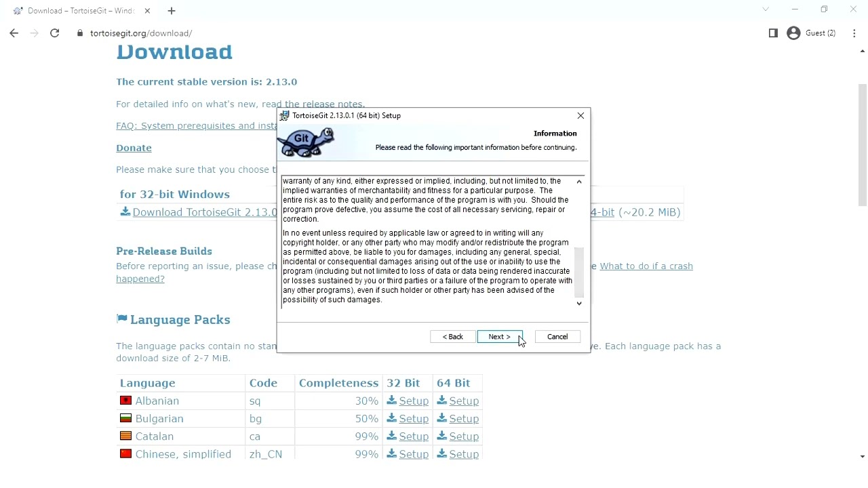Screen dimensions: 868x488
Task: View site security lock info
Action: [80, 33]
